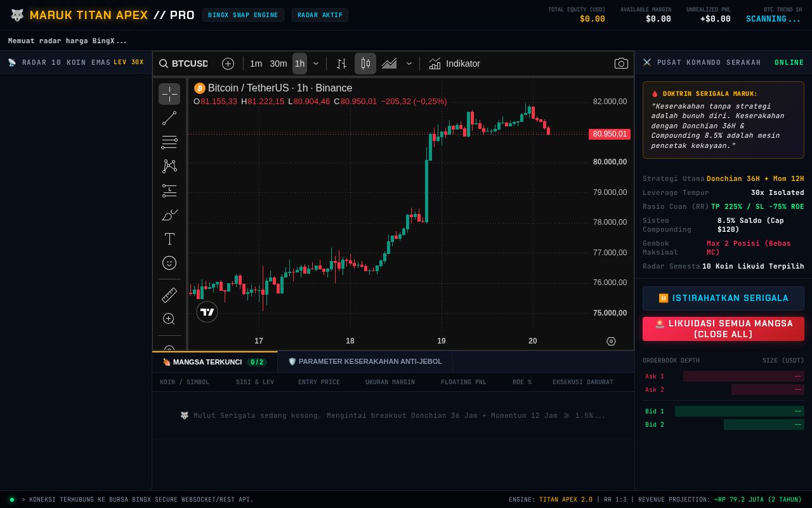The height and width of the screenshot is (508, 812).
Task: Set the chart interval to 30m
Action: (x=278, y=63)
